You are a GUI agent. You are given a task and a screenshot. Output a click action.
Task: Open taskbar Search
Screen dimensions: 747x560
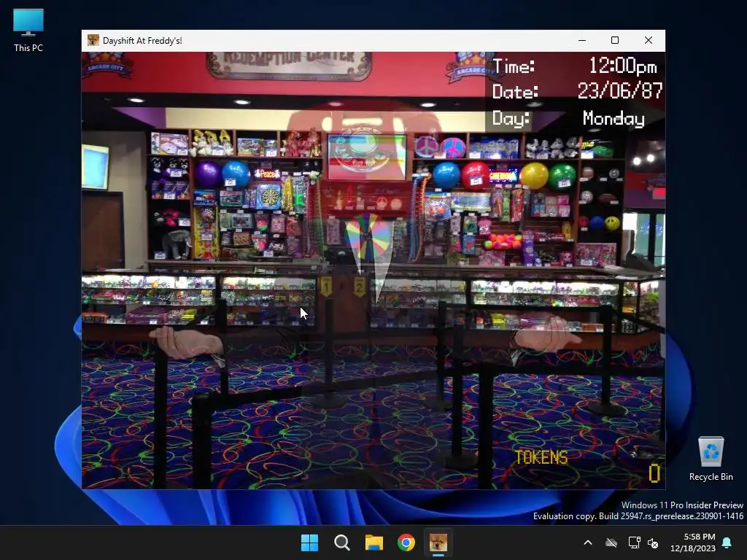tap(341, 542)
